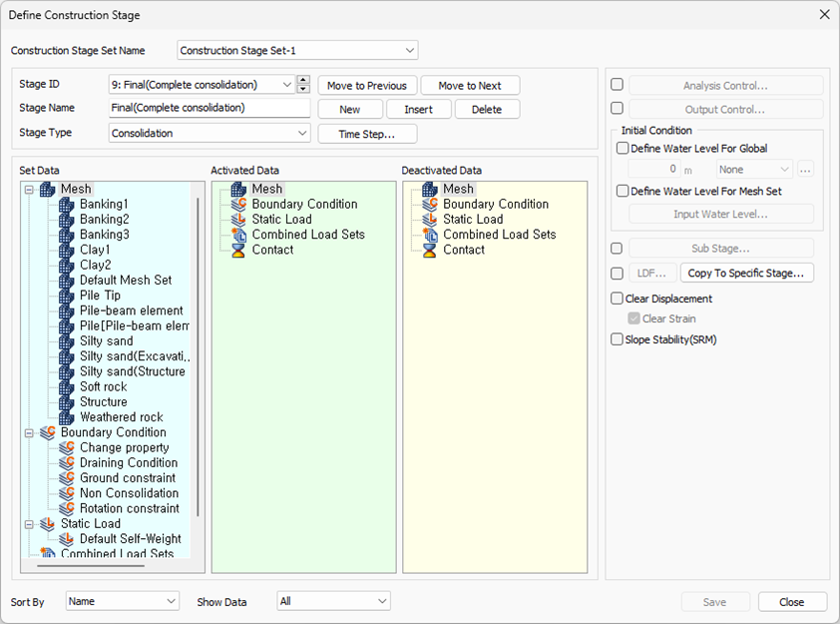Viewport: 840px width, 624px height.
Task: Click the Banking2 mesh icon
Action: click(x=66, y=220)
